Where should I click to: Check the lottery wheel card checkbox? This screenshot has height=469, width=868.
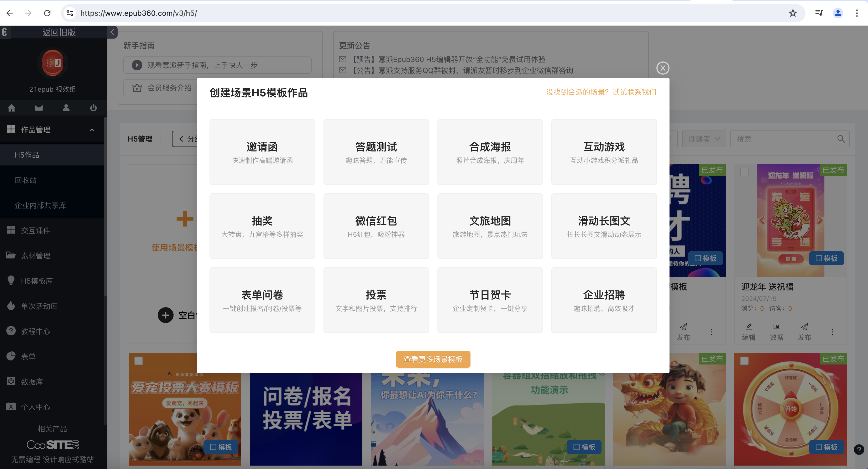pos(744,361)
